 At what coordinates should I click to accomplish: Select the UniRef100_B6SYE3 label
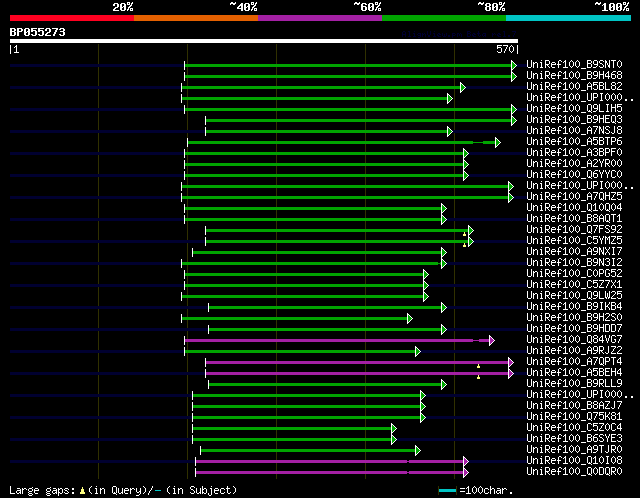click(574, 439)
